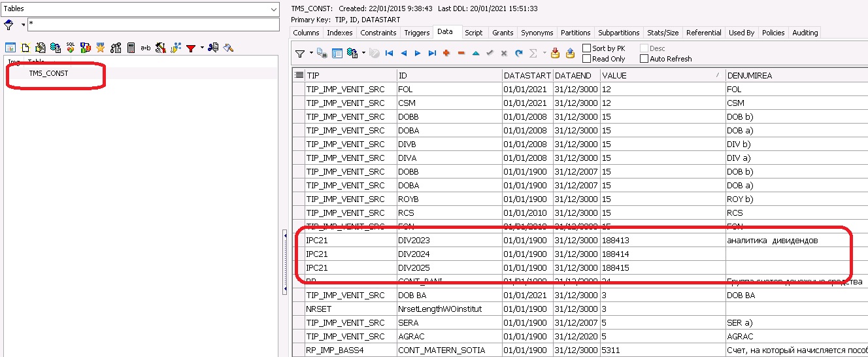Sort by the VALUE column header
Screen dimensions: 868x357
[x=662, y=75]
